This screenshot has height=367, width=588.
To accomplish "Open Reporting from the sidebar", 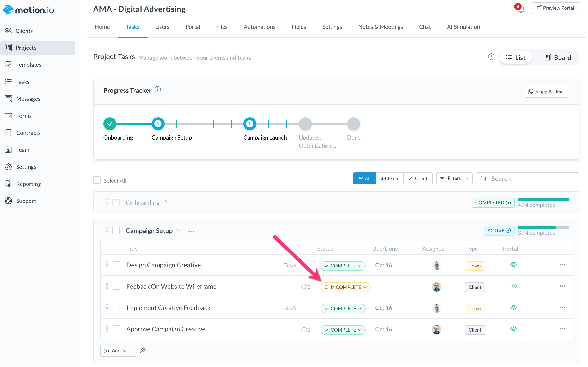I will [x=28, y=184].
